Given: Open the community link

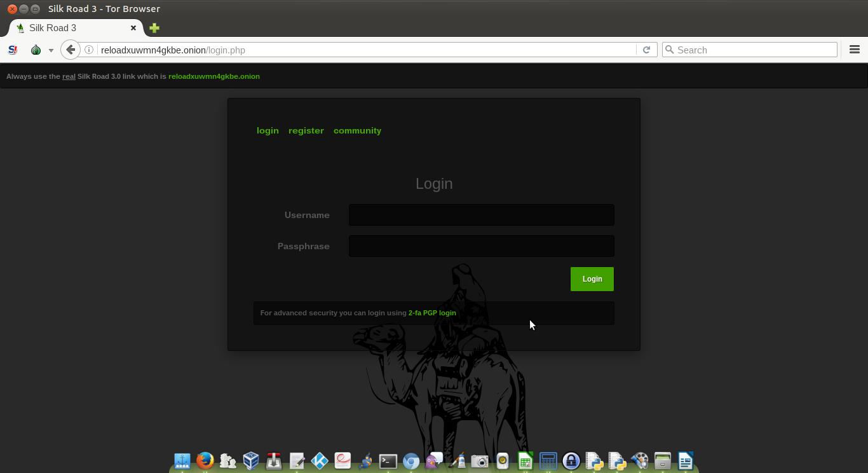Looking at the screenshot, I should click(357, 130).
